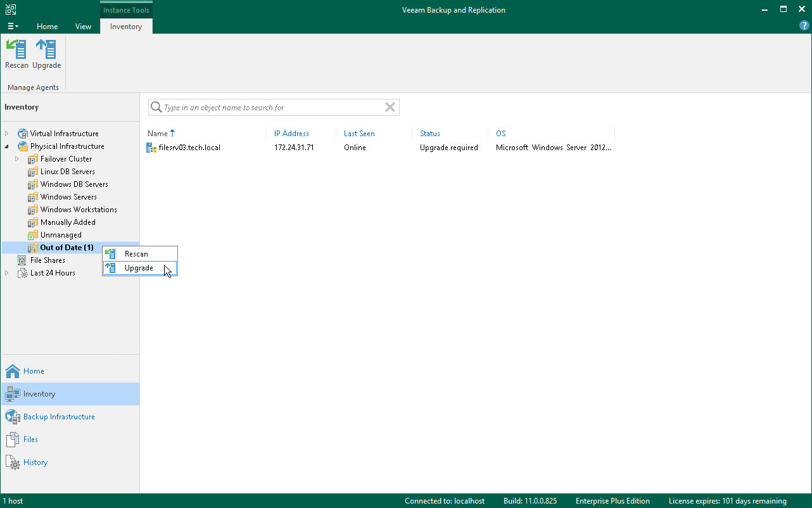Viewport: 812px width, 508px height.
Task: Sort by the IP Address column
Action: click(291, 134)
